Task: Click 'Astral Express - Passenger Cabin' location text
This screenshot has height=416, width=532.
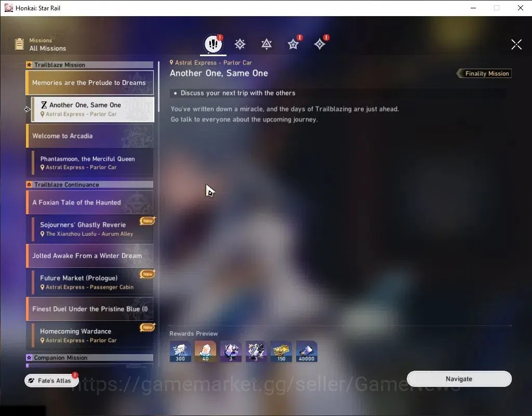Action: pos(89,287)
